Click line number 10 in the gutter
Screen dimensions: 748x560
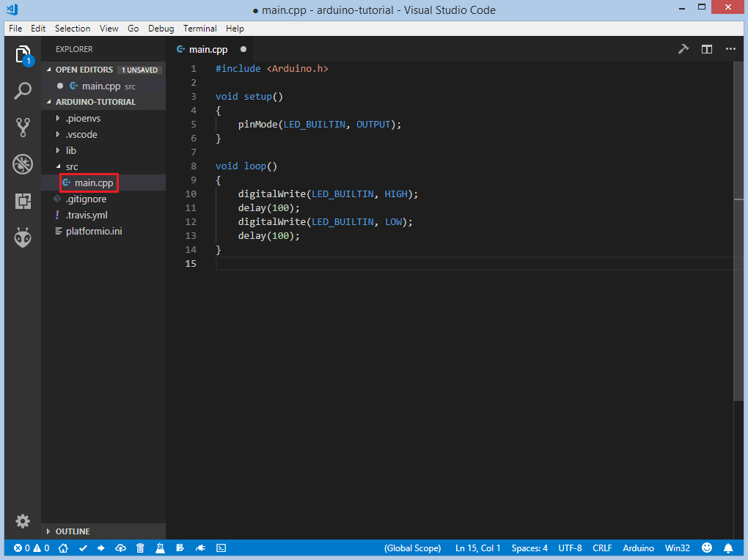point(191,194)
